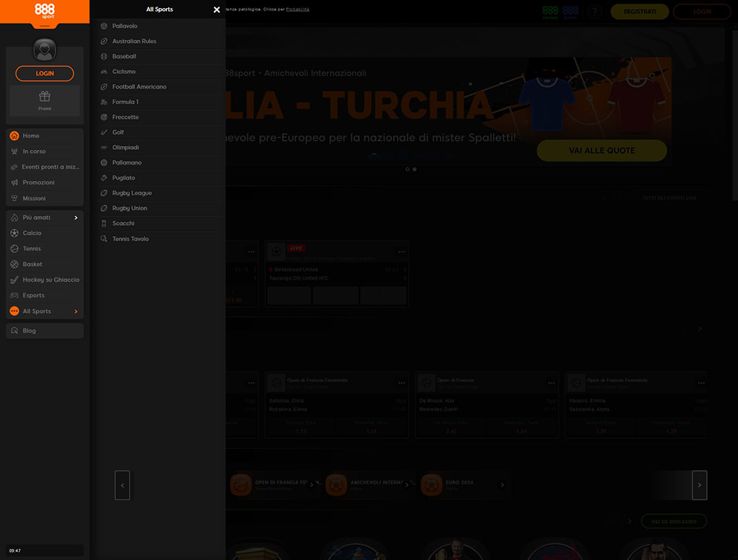The image size is (738, 560).
Task: Click the Australian Rules icon
Action: click(x=104, y=41)
